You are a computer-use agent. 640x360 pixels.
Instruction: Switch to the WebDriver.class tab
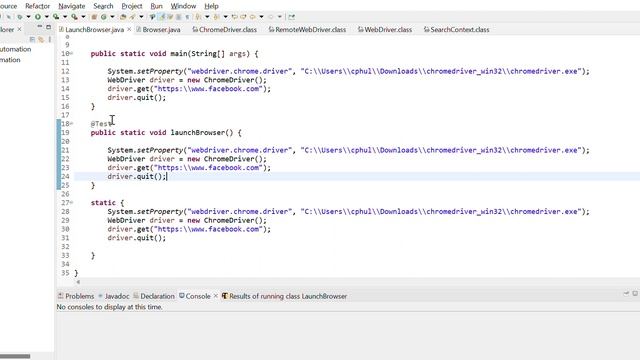385,29
